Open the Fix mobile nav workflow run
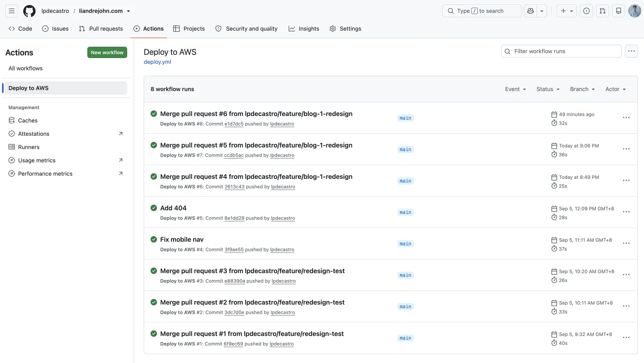 tap(182, 240)
